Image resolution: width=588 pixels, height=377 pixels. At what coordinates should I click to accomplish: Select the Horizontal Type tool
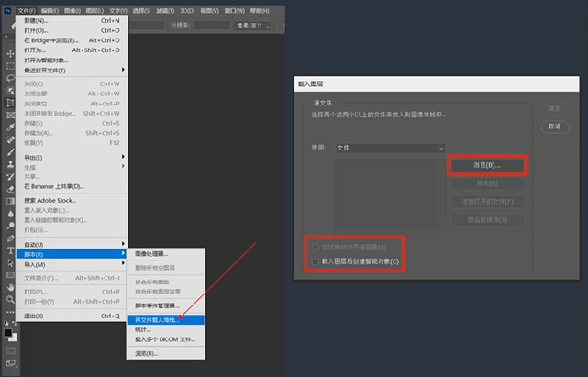pos(9,248)
